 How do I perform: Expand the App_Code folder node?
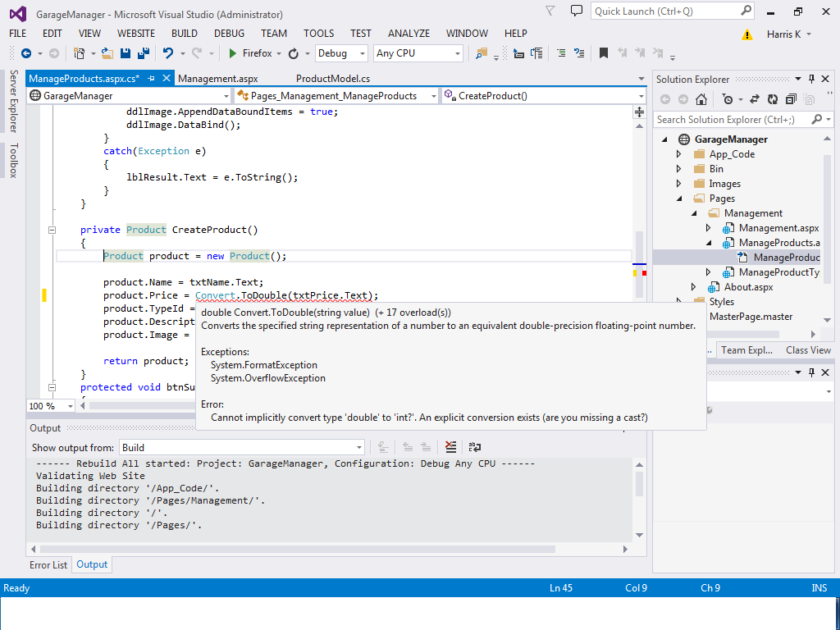pos(679,153)
